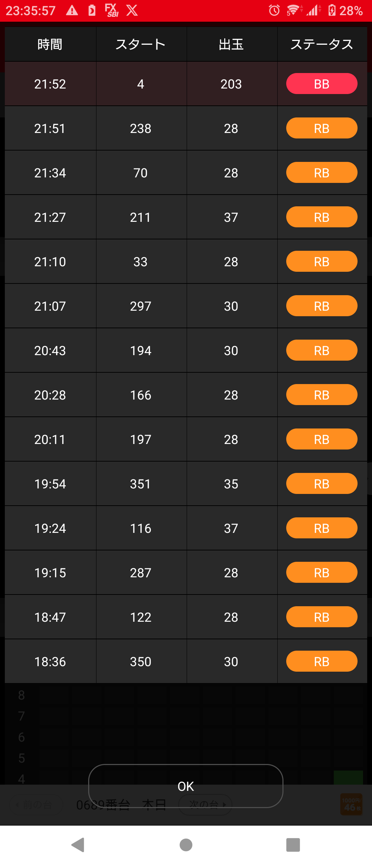Tap the 351 start count cell

point(141,484)
